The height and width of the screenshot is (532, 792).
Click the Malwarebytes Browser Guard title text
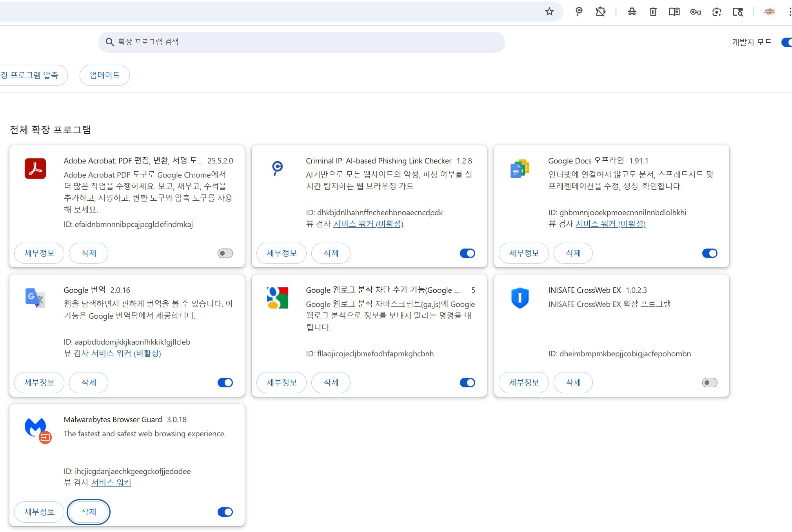(x=113, y=419)
